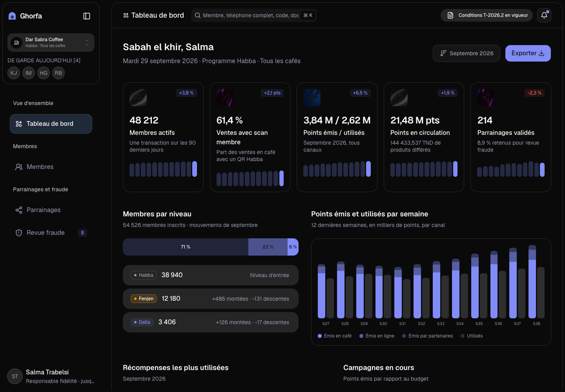Click the document icon in Conditions T-2026.2
Viewport: 565px width, 392px height.
[450, 15]
